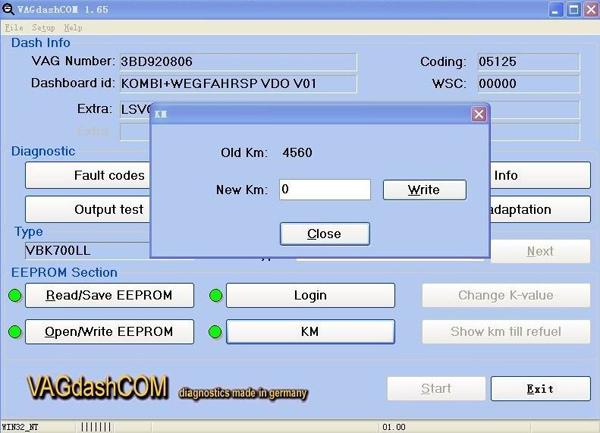Click the Exit button
Screen dimensions: 600x433
click(x=540, y=388)
